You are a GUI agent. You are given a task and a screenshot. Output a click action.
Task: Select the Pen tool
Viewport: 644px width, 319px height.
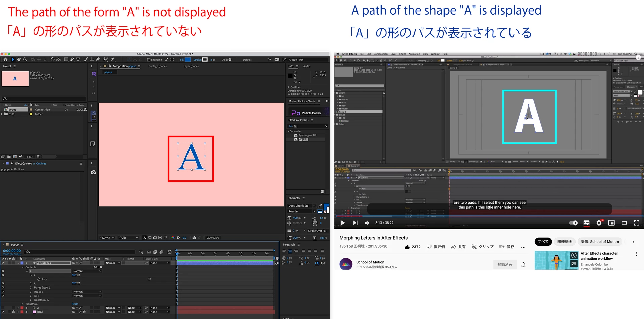tap(72, 59)
